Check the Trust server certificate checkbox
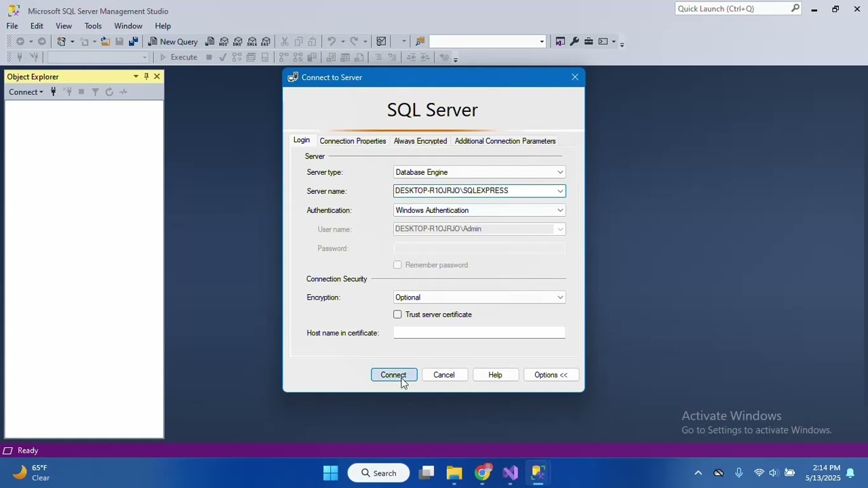This screenshot has width=868, height=488. click(397, 314)
